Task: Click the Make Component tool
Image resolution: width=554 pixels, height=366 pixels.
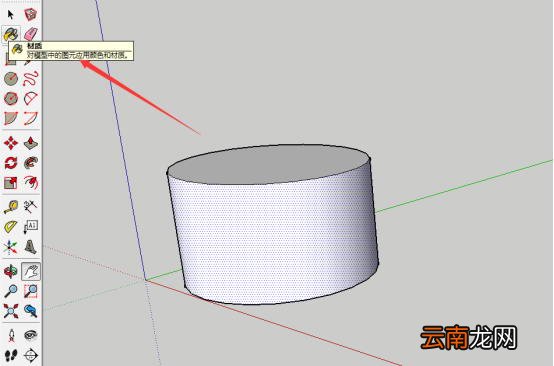Action: pos(31,14)
